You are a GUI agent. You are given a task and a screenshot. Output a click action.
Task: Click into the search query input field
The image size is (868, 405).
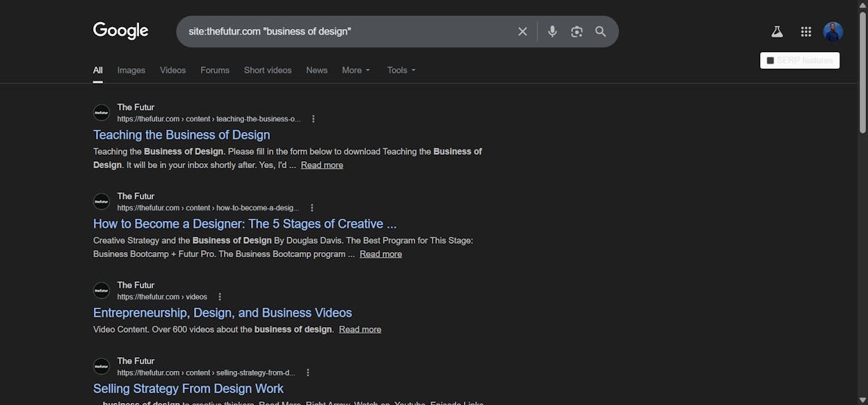348,31
